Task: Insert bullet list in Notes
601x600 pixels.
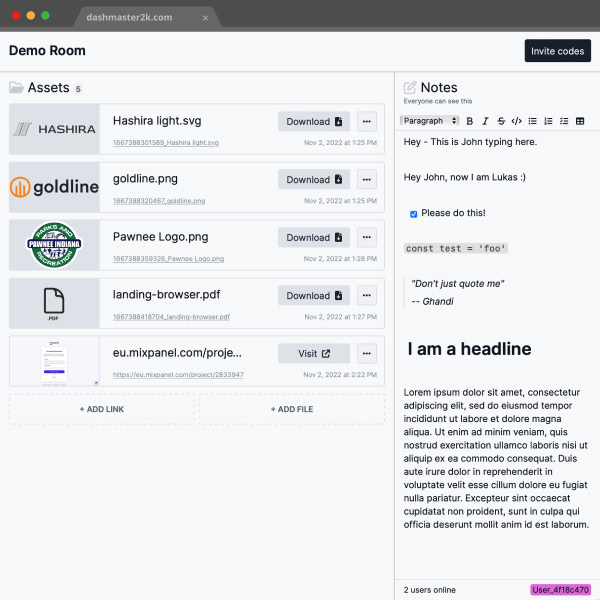Action: click(x=532, y=121)
